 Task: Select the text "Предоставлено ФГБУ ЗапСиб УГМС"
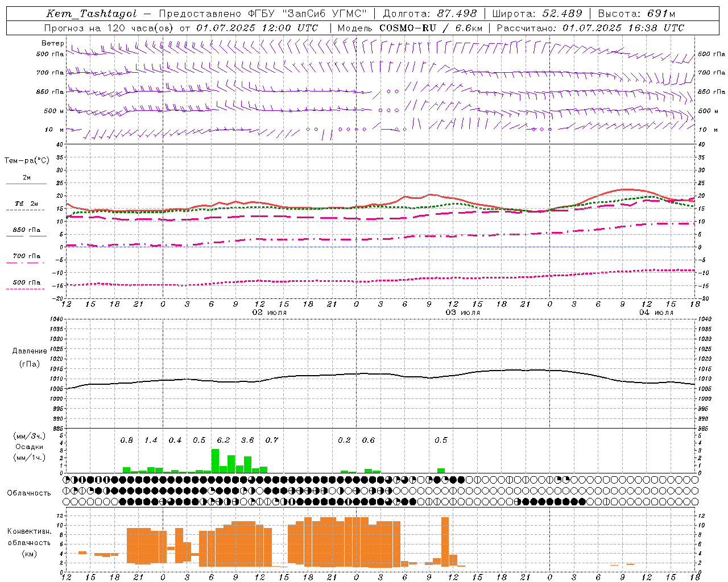tap(263, 14)
